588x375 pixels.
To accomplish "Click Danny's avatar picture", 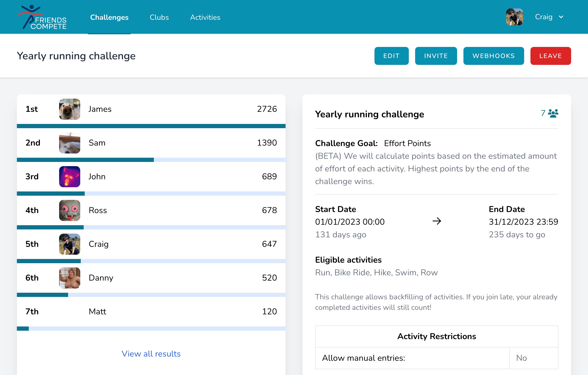I will point(70,278).
